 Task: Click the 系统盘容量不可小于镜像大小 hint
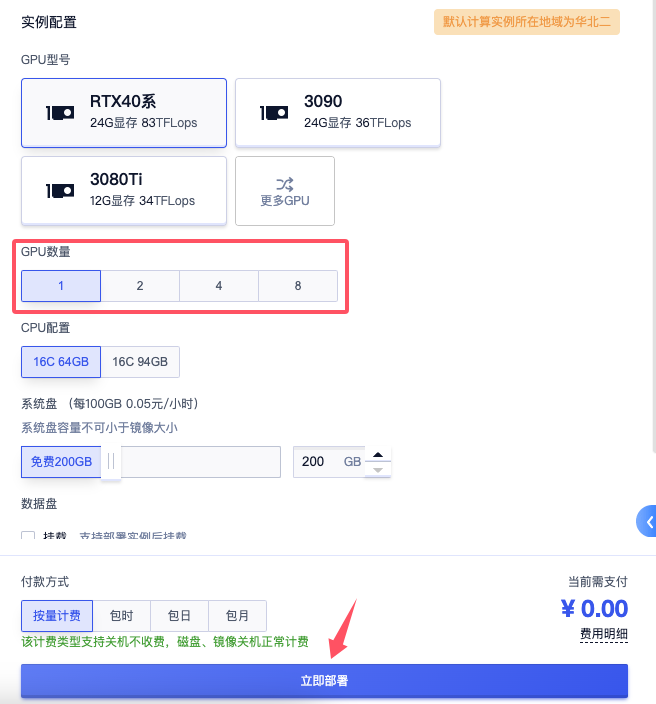(99, 427)
